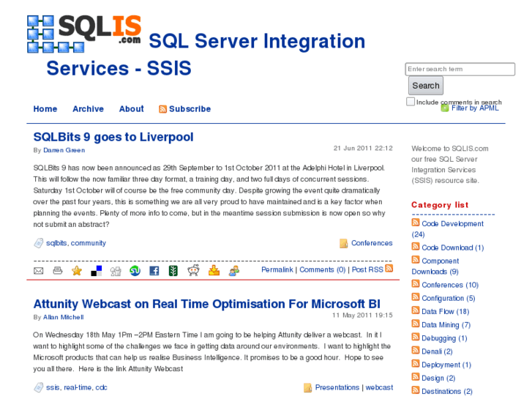Open RSS feed icon for Denali

(416, 350)
